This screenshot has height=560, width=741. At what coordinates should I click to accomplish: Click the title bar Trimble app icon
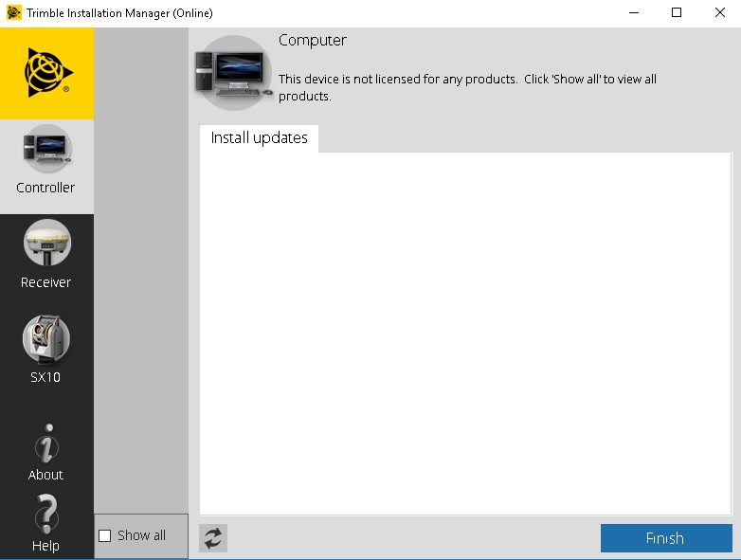tap(13, 12)
